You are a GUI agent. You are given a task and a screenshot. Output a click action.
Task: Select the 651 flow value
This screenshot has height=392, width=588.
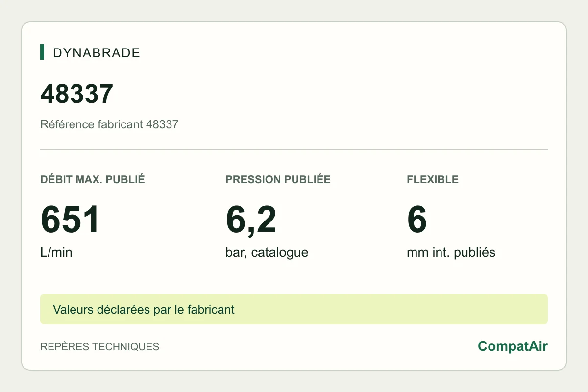point(70,220)
